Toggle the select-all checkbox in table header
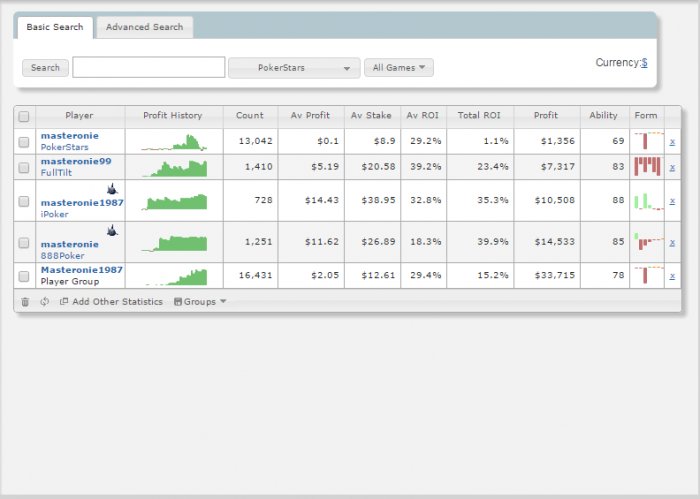700x499 pixels. point(24,116)
